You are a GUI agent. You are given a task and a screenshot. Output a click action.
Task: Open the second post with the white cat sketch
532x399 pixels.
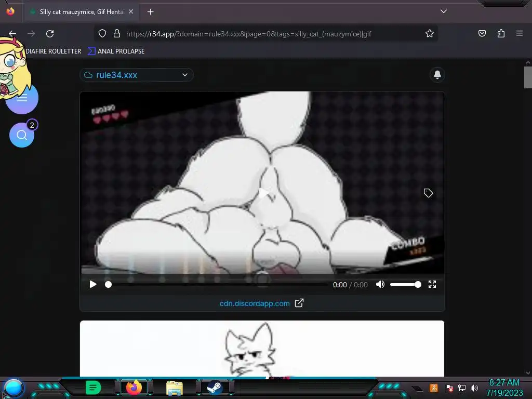pyautogui.click(x=262, y=349)
